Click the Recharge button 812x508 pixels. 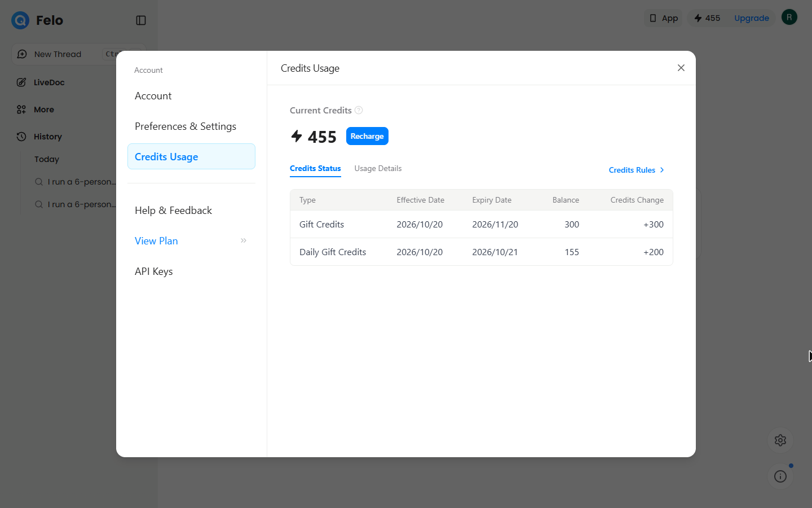(367, 136)
